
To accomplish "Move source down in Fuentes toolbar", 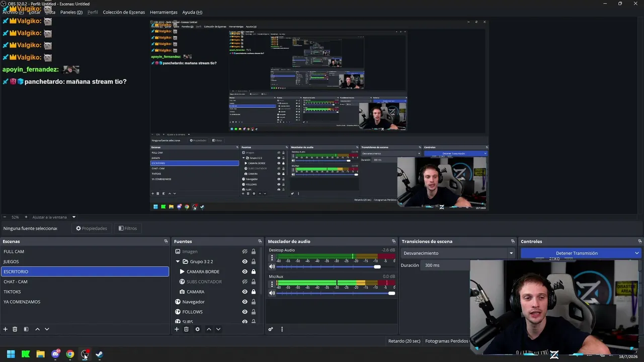I will pos(218,329).
